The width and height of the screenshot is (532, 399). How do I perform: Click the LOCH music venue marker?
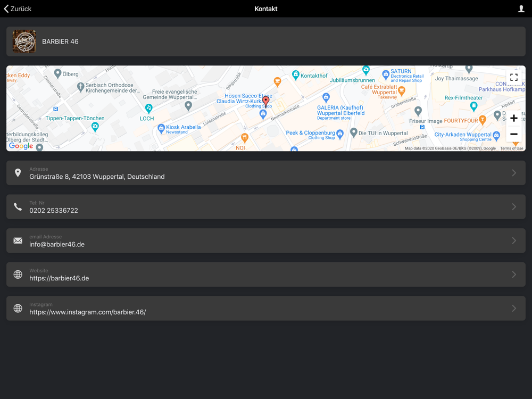tap(148, 108)
